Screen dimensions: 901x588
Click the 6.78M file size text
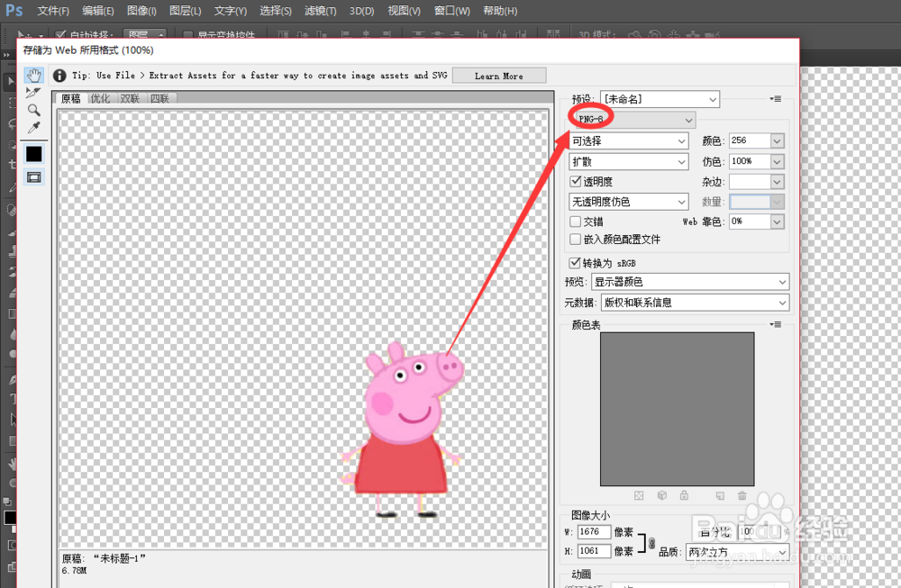click(x=74, y=571)
